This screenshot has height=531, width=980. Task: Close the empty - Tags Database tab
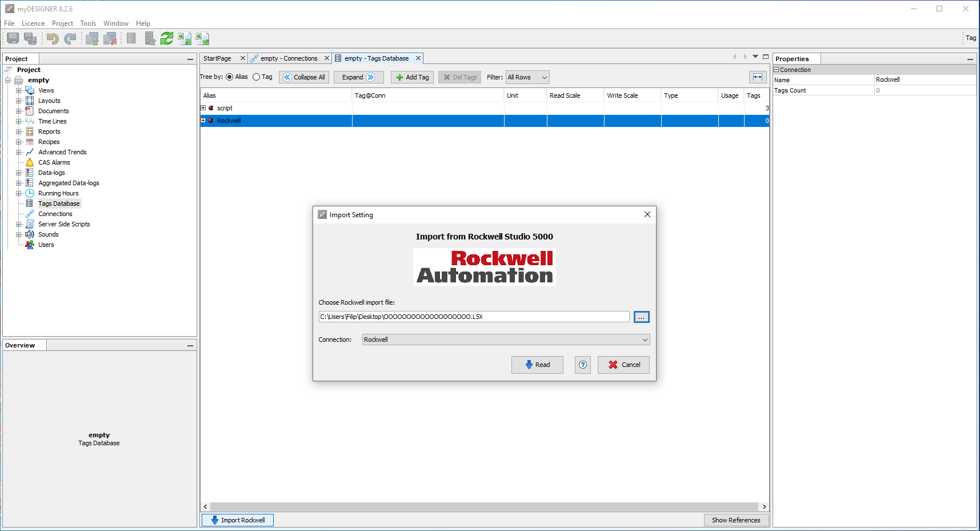click(418, 58)
